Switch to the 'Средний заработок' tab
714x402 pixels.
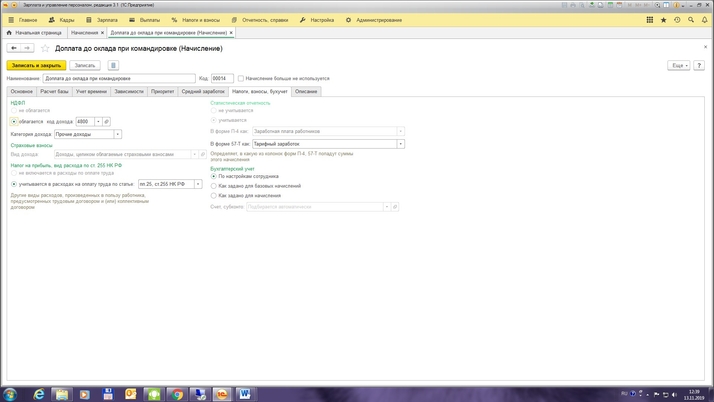[203, 91]
